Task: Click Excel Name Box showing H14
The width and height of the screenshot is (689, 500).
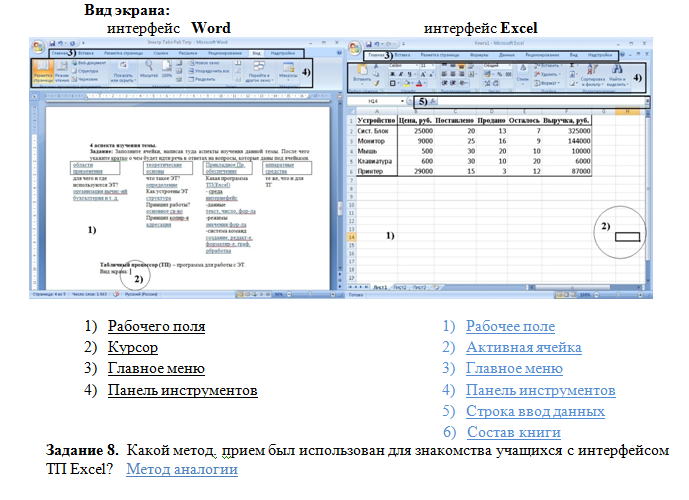Action: 373,101
